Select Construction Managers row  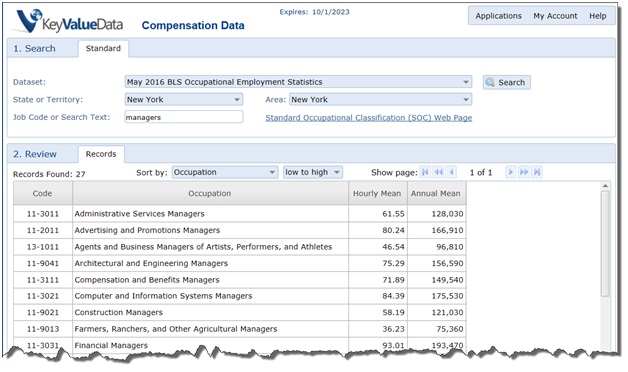click(x=240, y=312)
